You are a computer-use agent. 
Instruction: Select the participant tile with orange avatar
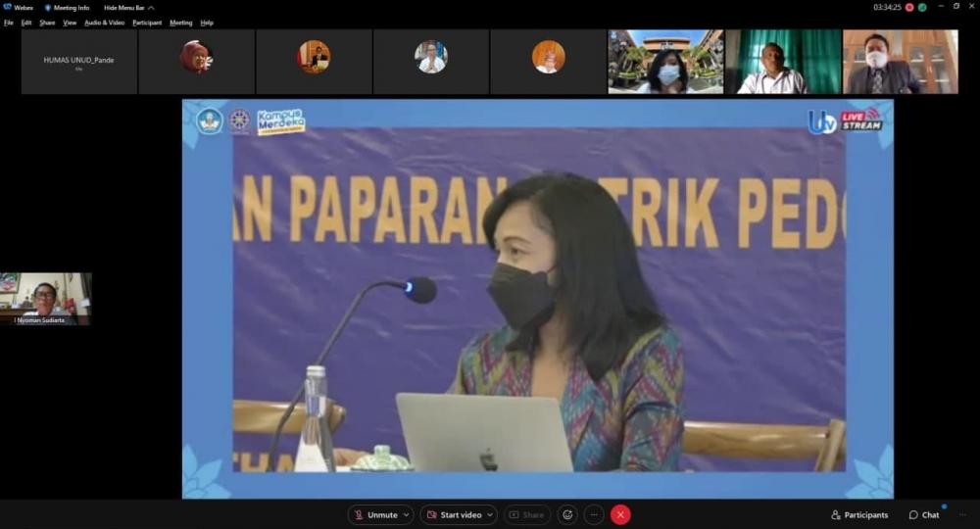coord(549,62)
